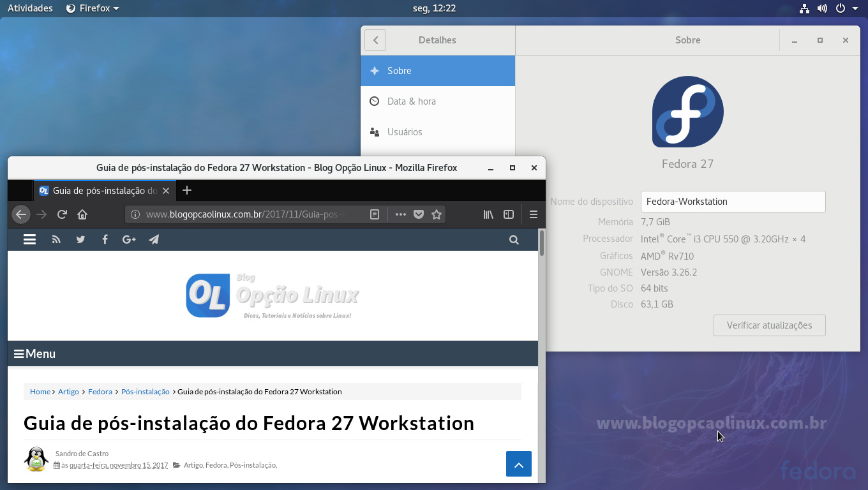Open the power icon system menu
Viewport: 868px width, 490px height.
tap(841, 8)
